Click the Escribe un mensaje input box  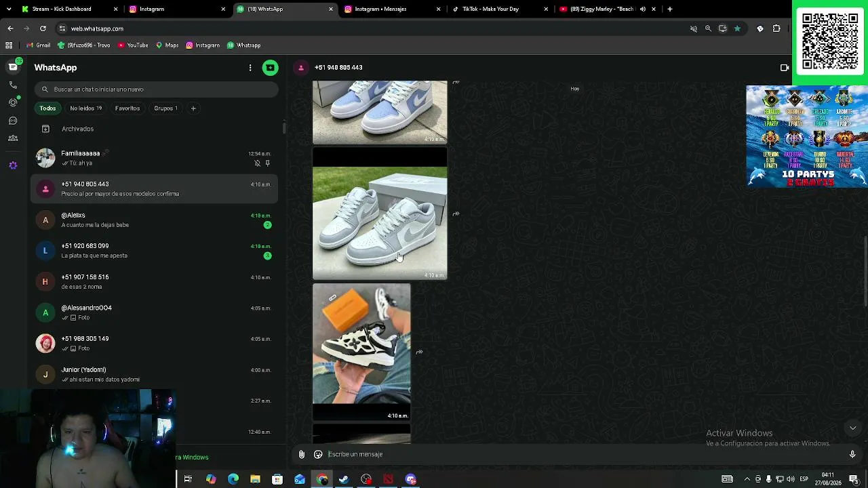[583, 454]
